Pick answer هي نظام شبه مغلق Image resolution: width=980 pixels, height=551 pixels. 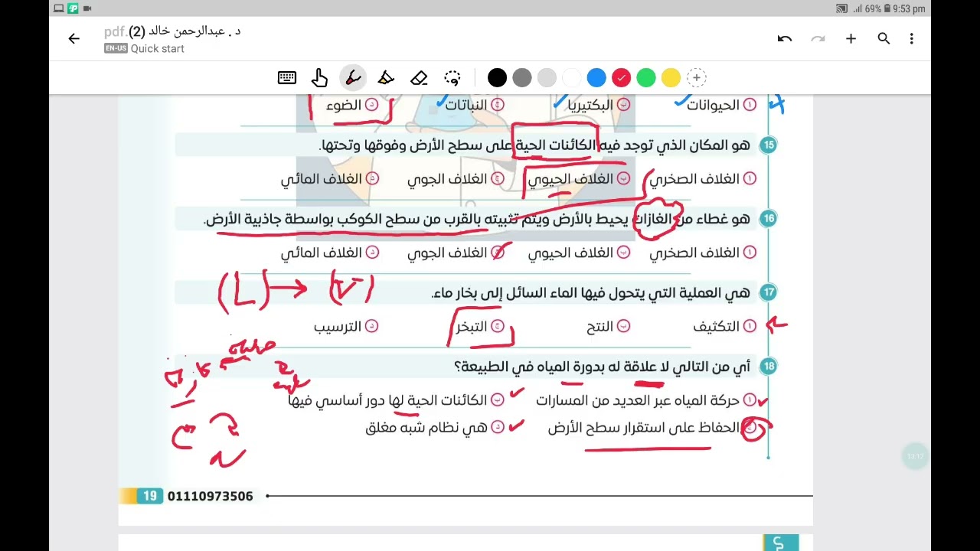point(435,428)
